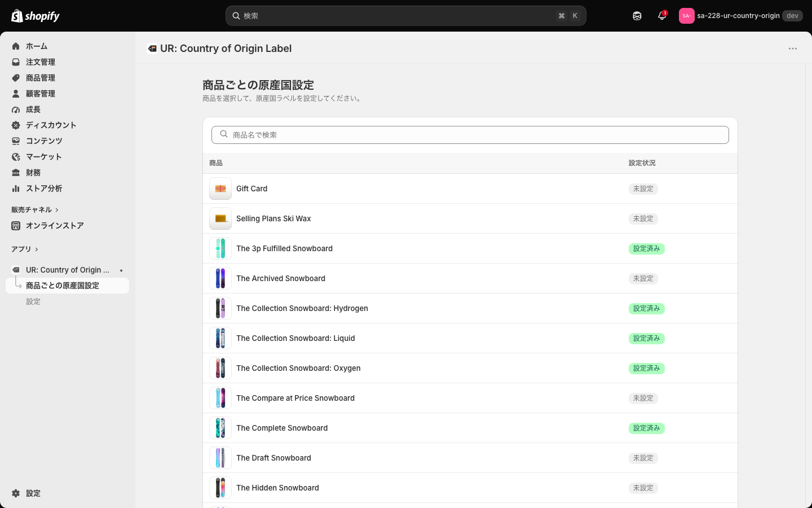Click the dev badge beside the store name

792,16
